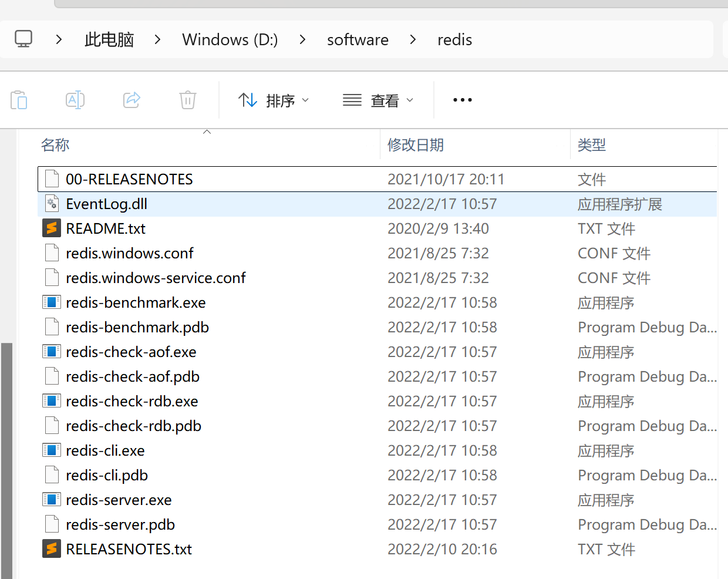Click the date 2020/2/9 13:40
The height and width of the screenshot is (579, 728).
(x=438, y=228)
